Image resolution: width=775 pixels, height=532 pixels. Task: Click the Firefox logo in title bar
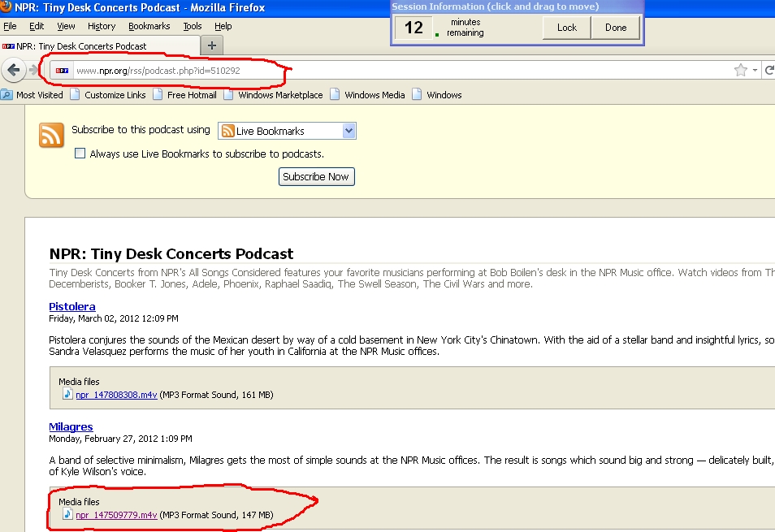pyautogui.click(x=6, y=6)
